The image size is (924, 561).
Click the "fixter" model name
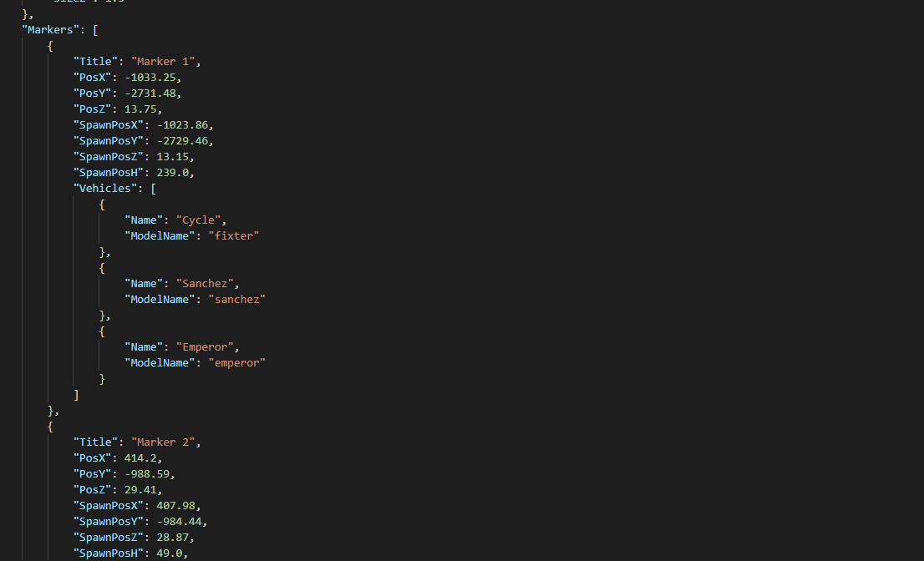click(233, 235)
